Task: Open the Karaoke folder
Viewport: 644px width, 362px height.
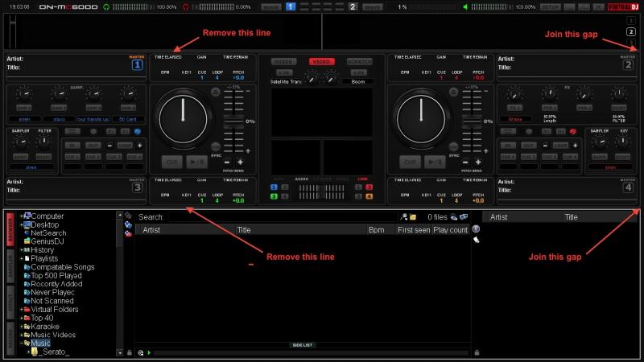Action: (x=45, y=327)
